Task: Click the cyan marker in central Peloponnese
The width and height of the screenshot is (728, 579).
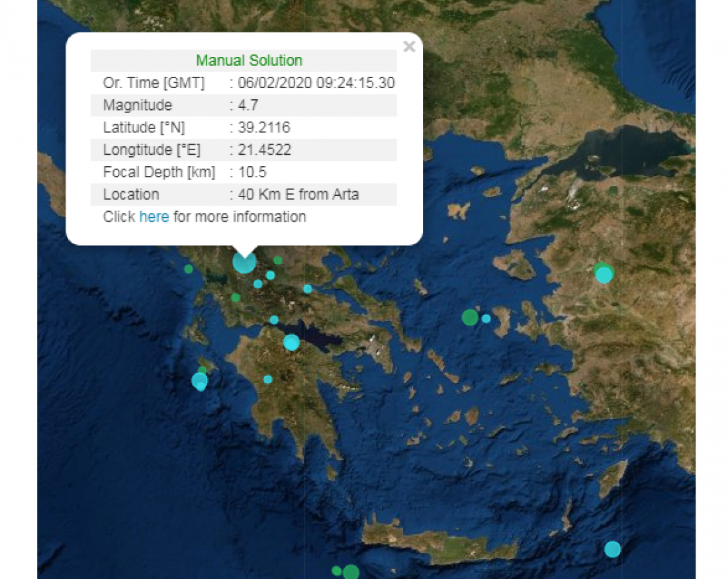Action: (268, 379)
